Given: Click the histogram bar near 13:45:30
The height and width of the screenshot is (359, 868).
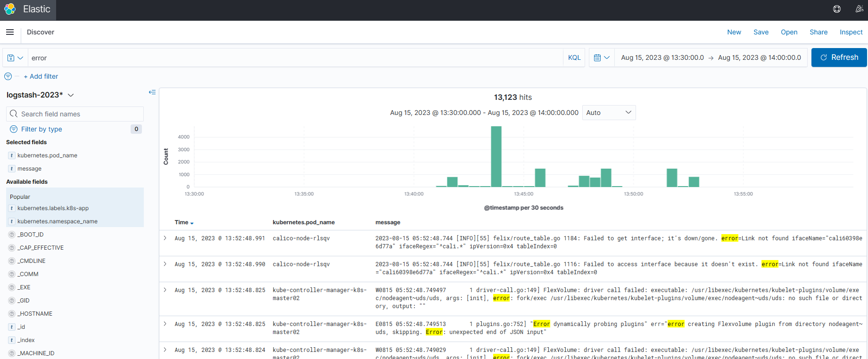Looking at the screenshot, I should (540, 178).
